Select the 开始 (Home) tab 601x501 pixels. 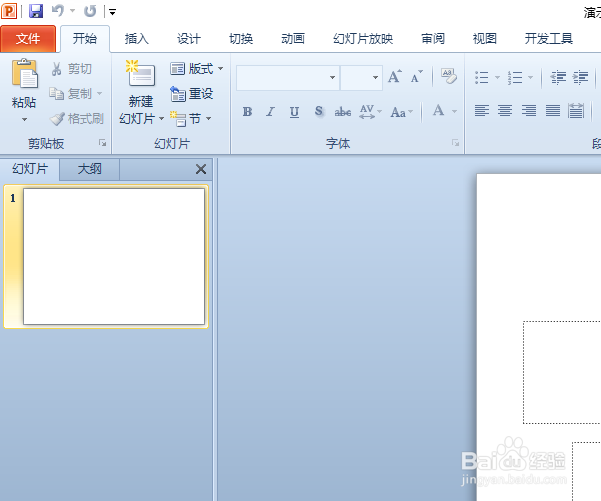coord(85,39)
